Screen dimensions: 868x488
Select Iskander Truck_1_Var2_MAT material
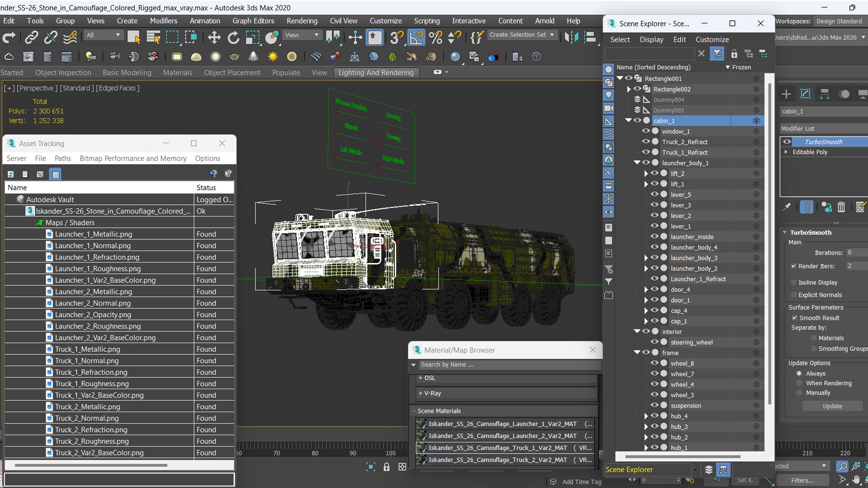tap(505, 448)
